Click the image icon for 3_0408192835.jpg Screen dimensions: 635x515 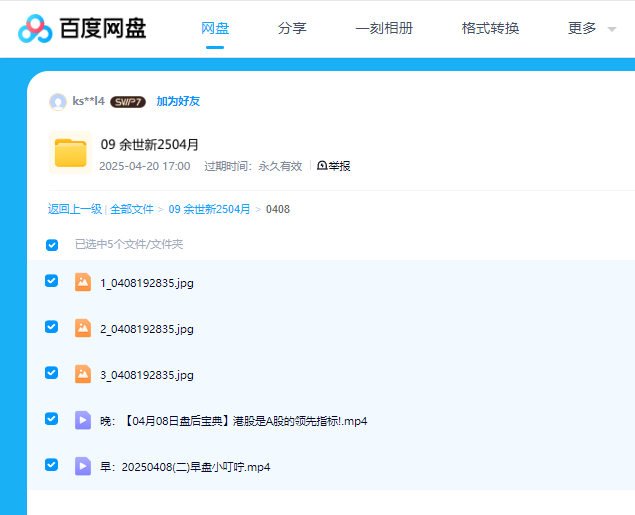(x=83, y=374)
